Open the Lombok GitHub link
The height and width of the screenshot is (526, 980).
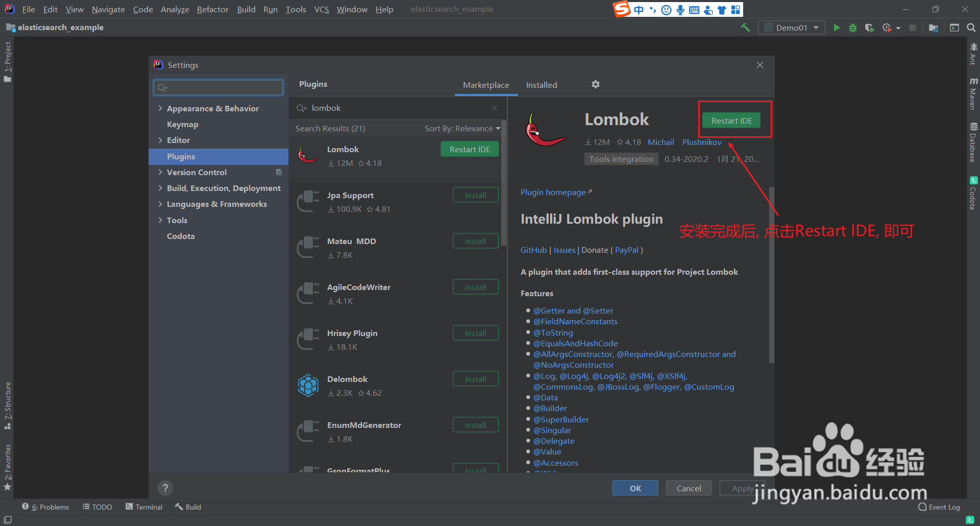coord(533,250)
